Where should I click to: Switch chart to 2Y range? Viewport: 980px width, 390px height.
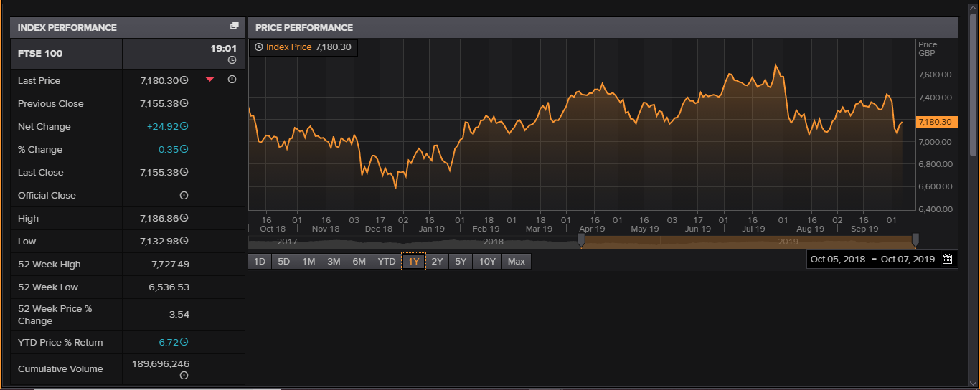click(438, 262)
